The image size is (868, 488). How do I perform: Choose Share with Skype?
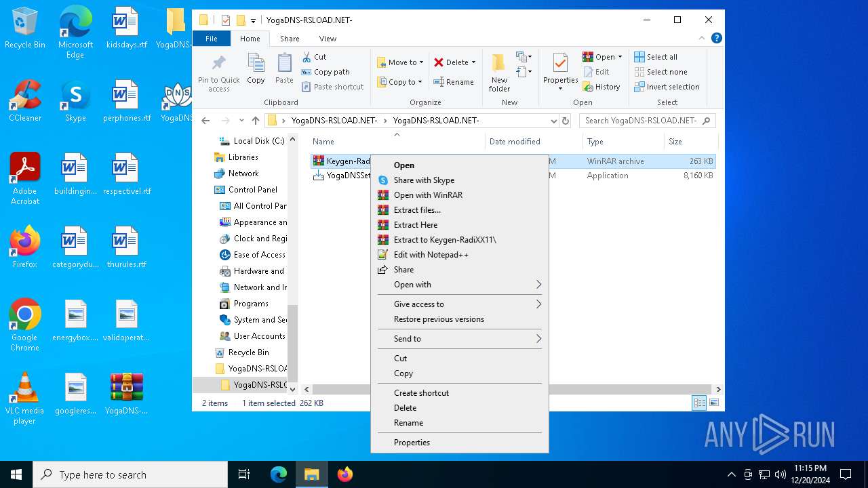click(460, 180)
